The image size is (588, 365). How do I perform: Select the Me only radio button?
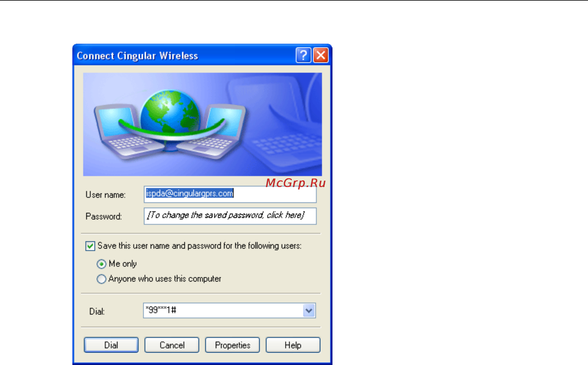point(101,264)
